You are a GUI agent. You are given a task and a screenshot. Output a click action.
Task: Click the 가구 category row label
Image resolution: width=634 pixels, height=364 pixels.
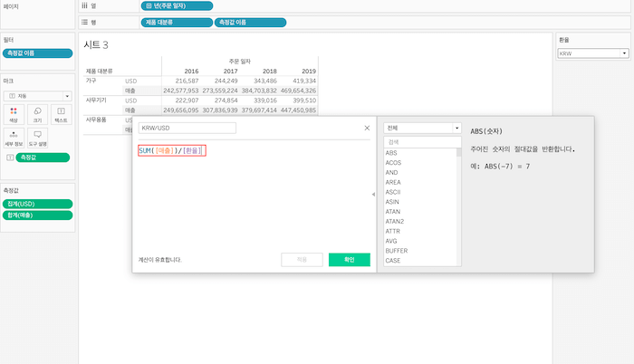point(91,81)
